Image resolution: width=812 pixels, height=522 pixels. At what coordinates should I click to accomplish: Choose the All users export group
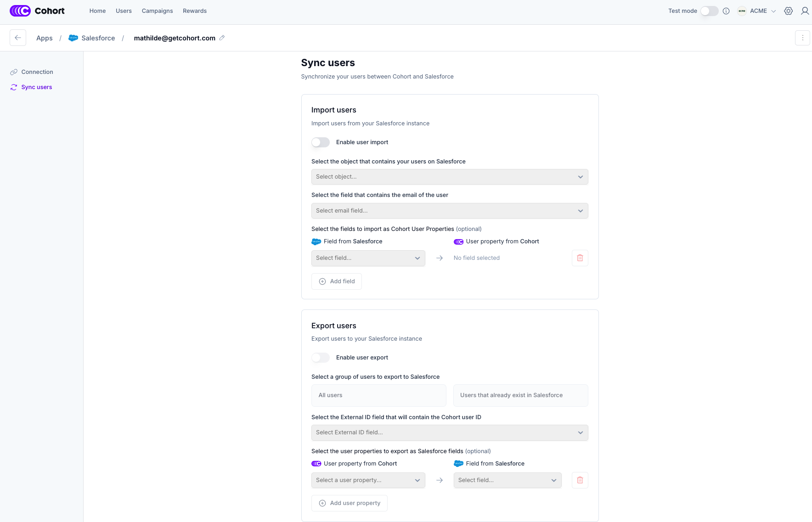pos(378,395)
